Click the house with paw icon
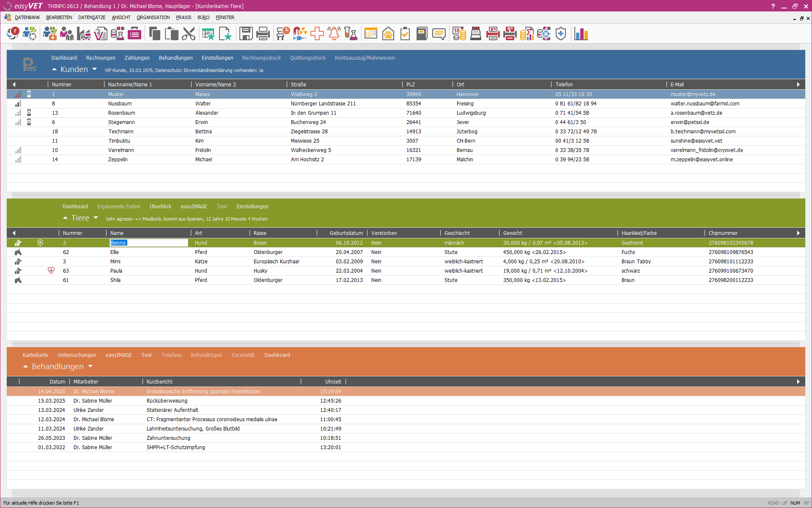This screenshot has width=812, height=508. coord(388,34)
